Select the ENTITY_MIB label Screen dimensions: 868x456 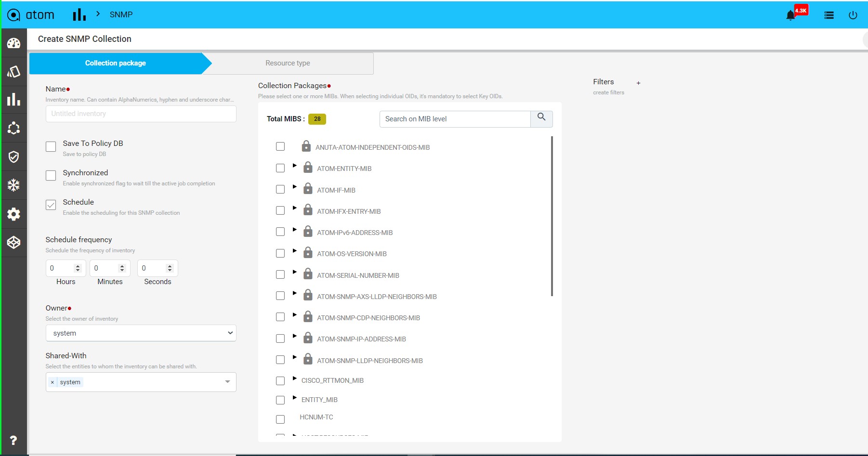[x=319, y=400]
